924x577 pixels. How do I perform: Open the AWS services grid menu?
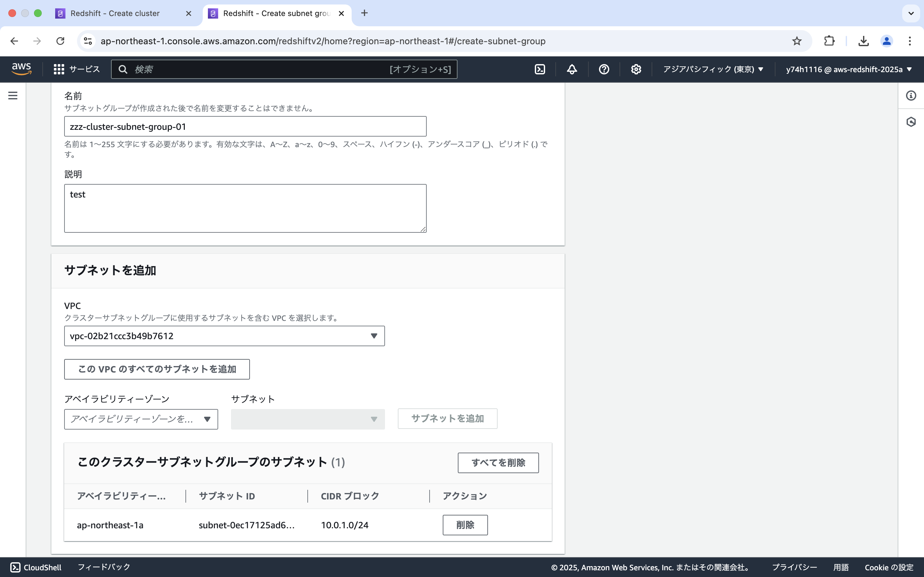tap(59, 69)
